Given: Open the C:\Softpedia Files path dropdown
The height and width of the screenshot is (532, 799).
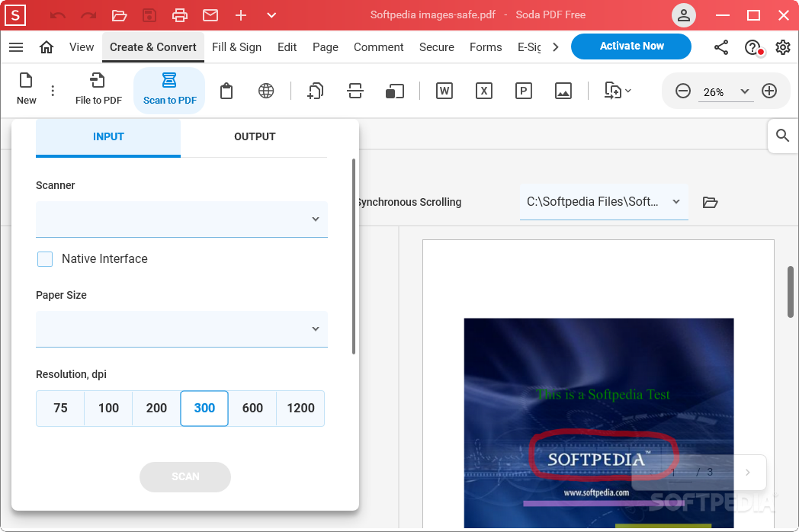Looking at the screenshot, I should pyautogui.click(x=604, y=202).
